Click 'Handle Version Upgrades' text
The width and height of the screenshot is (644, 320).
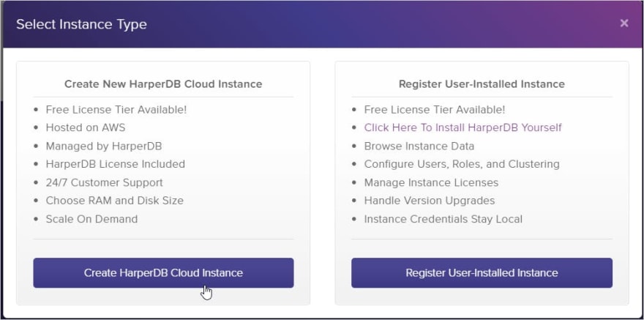(430, 201)
